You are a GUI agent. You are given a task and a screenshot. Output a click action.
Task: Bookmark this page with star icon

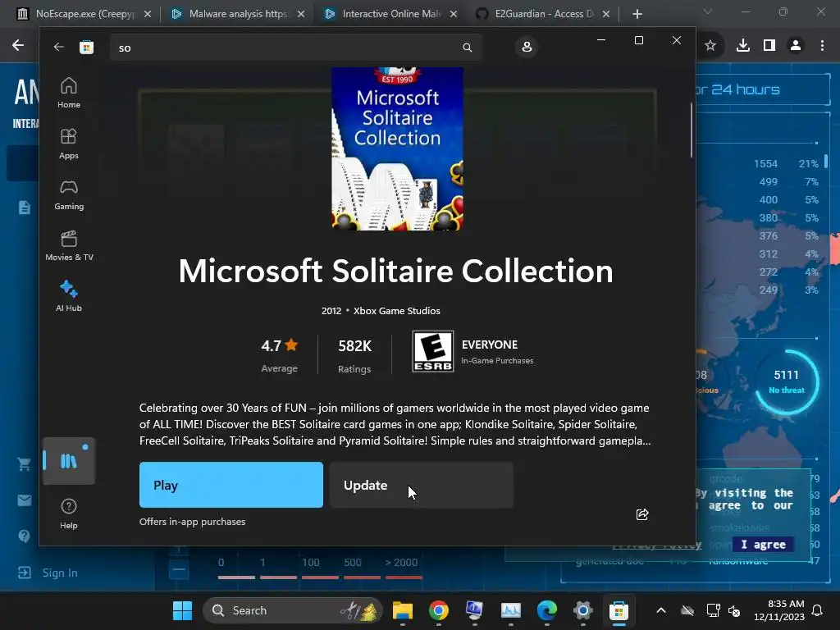[710, 46]
